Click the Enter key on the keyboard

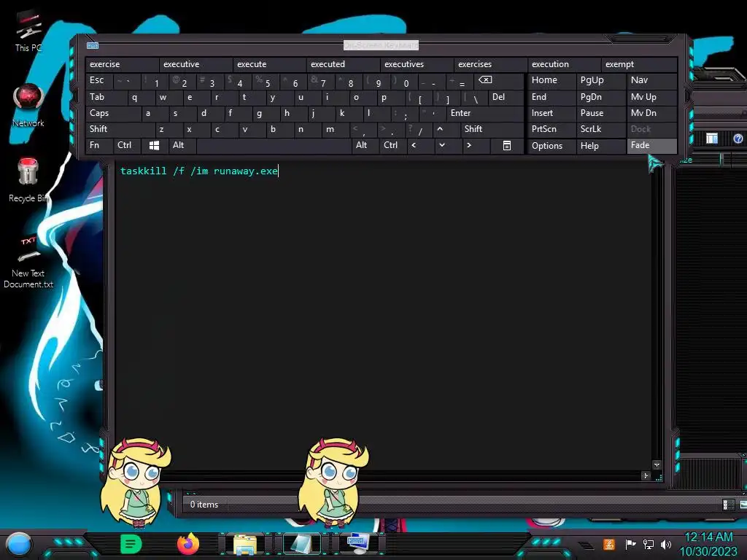coord(485,113)
